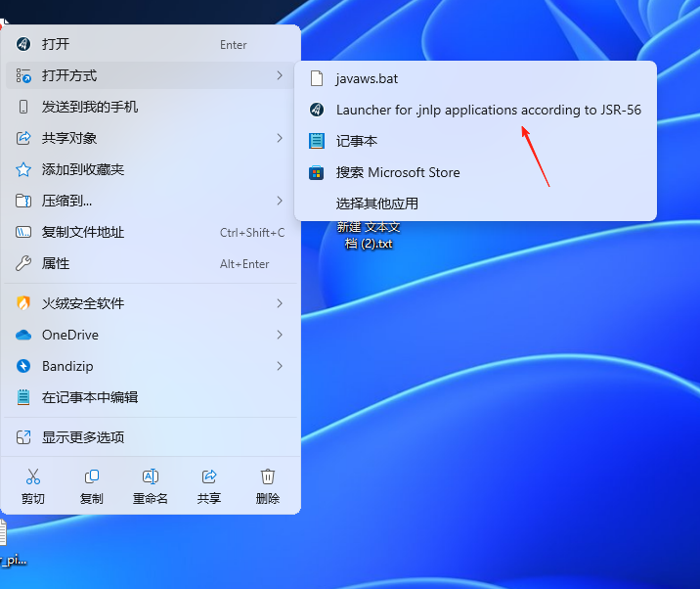This screenshot has width=700, height=589.
Task: Choose 在记事本中编辑 menu entry
Action: (151, 397)
